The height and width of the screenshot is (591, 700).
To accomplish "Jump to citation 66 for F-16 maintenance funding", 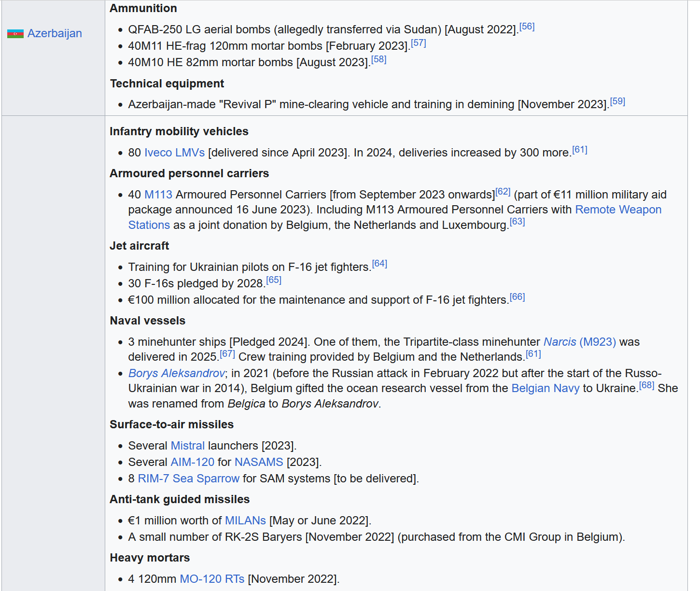I will pos(518,297).
